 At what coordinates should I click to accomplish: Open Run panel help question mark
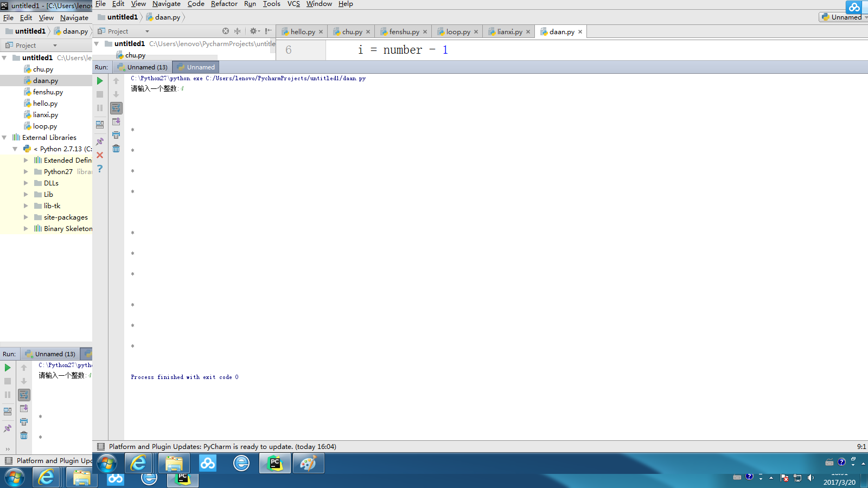[100, 169]
